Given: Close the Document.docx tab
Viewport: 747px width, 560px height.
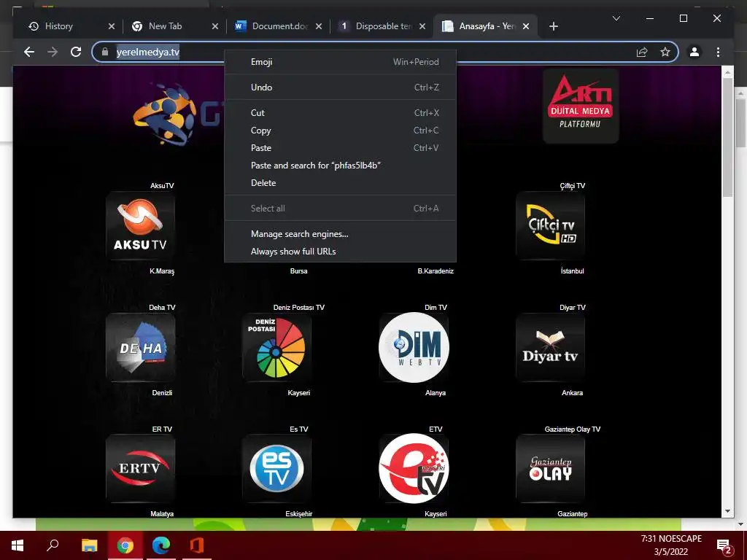Looking at the screenshot, I should (319, 26).
